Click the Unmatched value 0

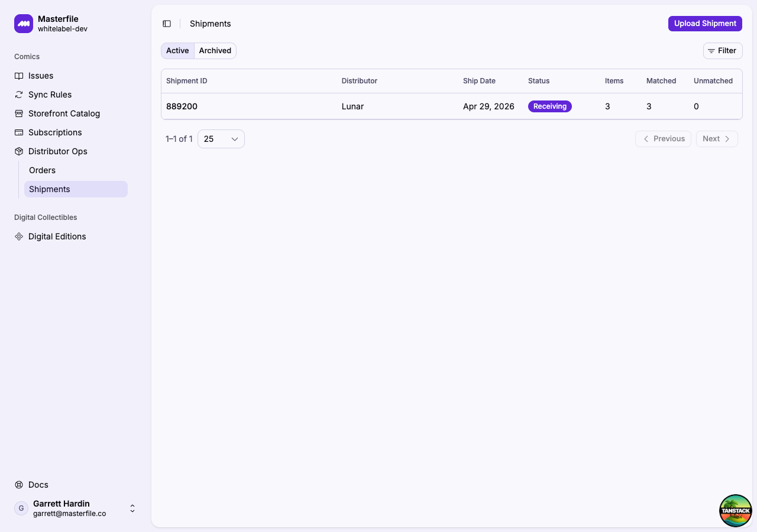[696, 106]
